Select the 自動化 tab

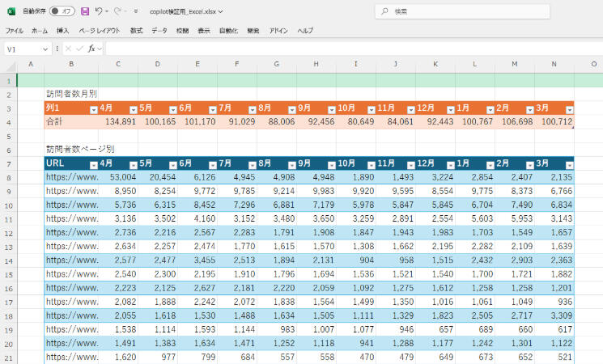[229, 31]
